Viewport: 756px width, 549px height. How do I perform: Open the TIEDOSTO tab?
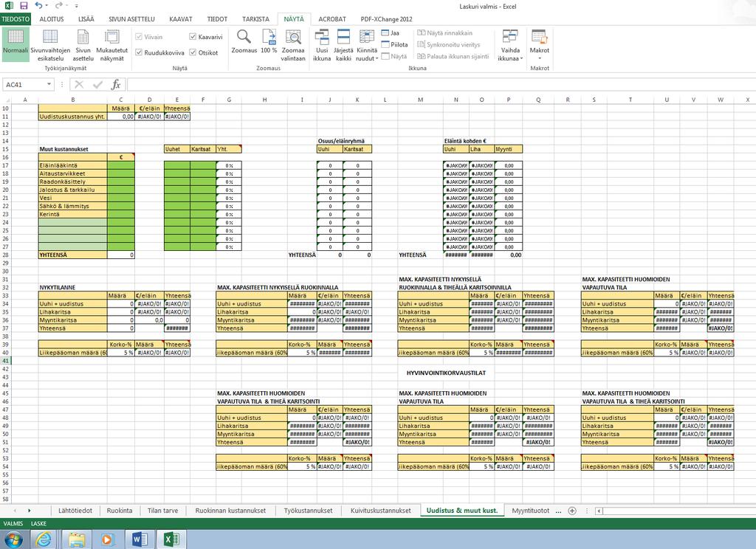(16, 18)
